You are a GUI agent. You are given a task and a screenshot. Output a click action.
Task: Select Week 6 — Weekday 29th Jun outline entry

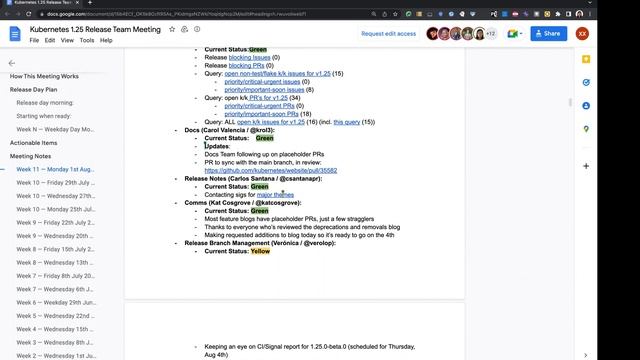pyautogui.click(x=56, y=302)
